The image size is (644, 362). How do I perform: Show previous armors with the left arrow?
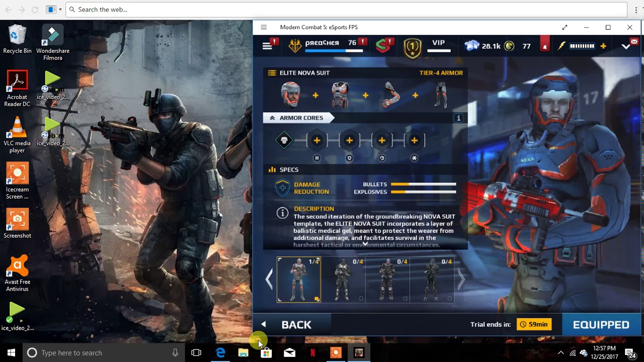click(269, 280)
